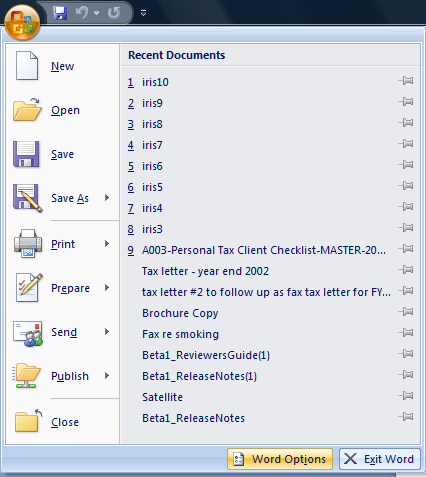Click the Exit Word button
The image size is (426, 477).
pos(380,459)
